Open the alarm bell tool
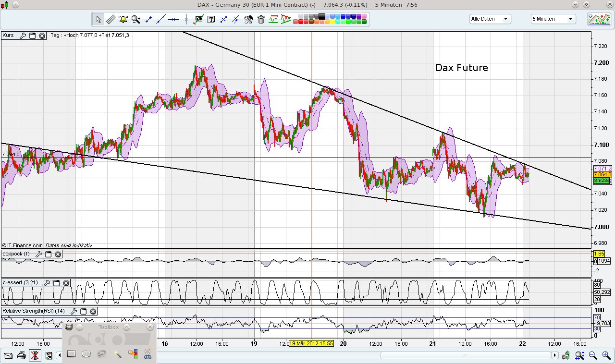Image resolution: width=615 pixels, height=364 pixels. click(x=123, y=20)
